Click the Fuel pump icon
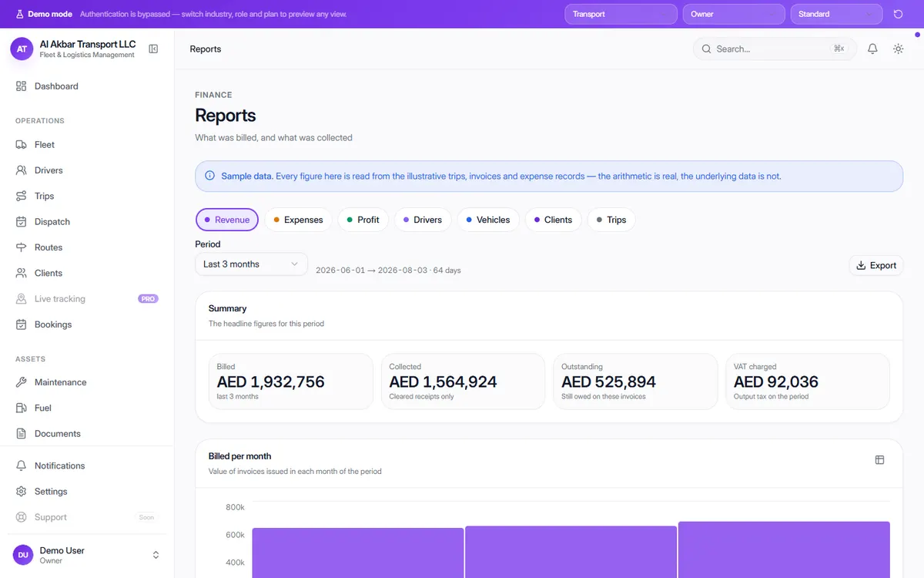Screen dimensions: 924x578 pos(22,408)
